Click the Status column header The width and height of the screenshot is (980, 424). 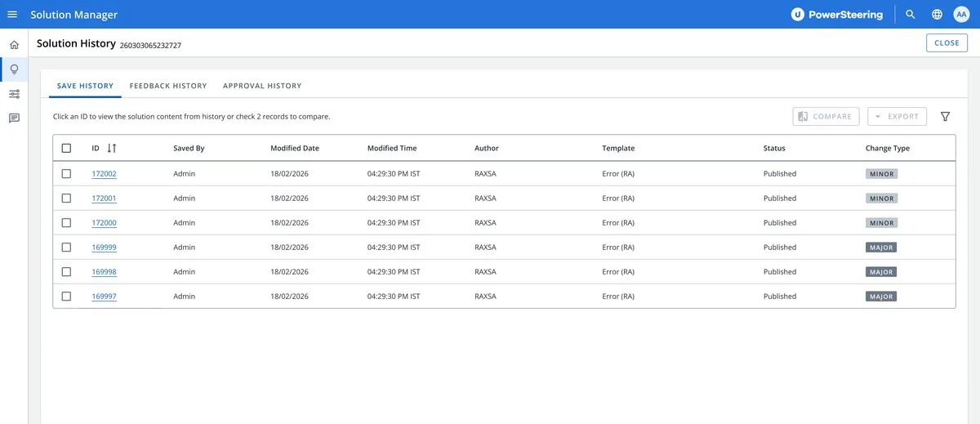click(774, 149)
